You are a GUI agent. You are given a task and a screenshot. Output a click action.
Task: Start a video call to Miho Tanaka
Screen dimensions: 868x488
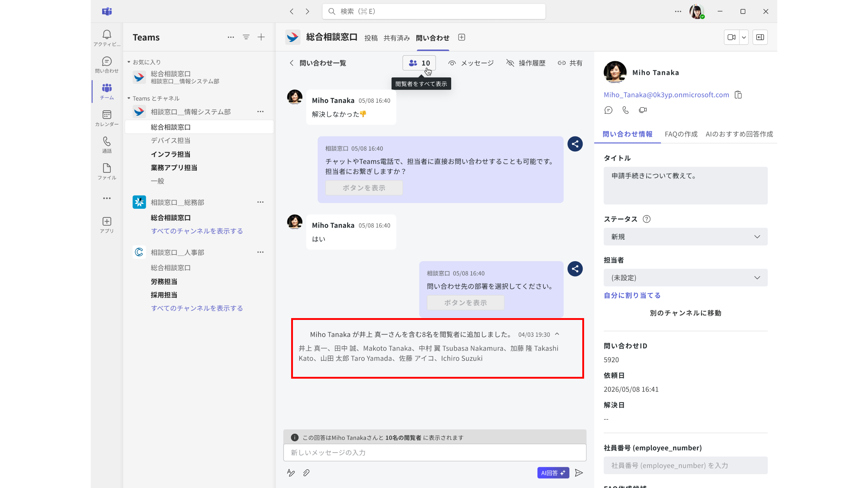click(x=643, y=110)
